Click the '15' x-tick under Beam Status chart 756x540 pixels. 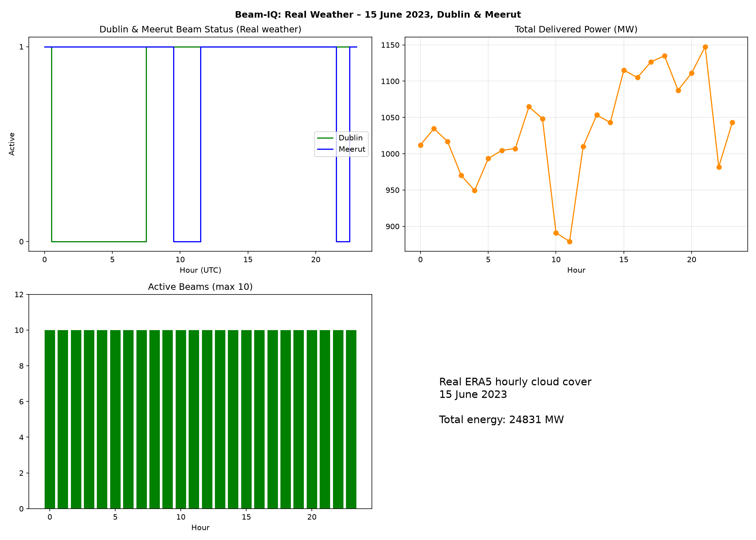(x=248, y=260)
